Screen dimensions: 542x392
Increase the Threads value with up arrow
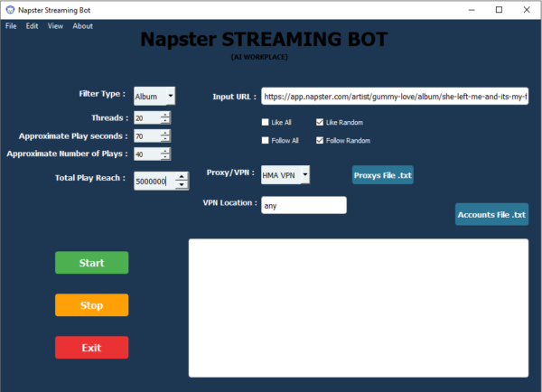pyautogui.click(x=165, y=115)
